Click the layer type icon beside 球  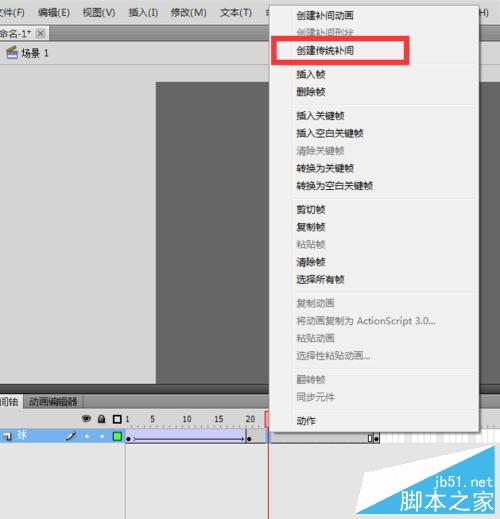click(x=8, y=436)
